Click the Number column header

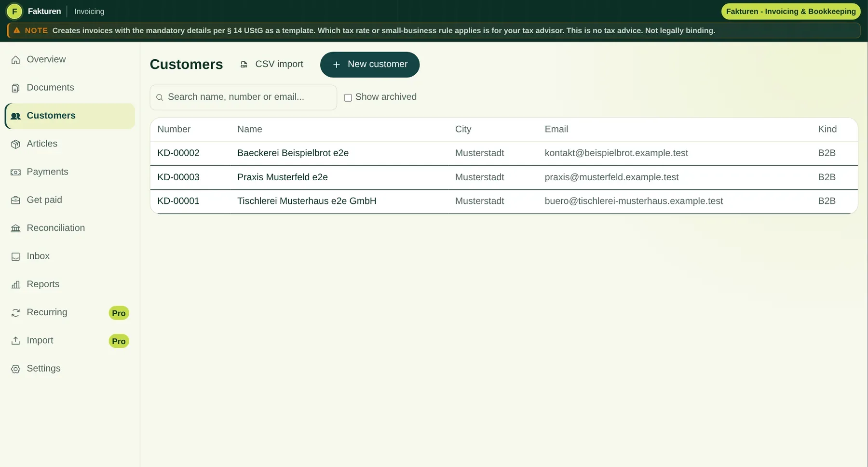coord(174,129)
